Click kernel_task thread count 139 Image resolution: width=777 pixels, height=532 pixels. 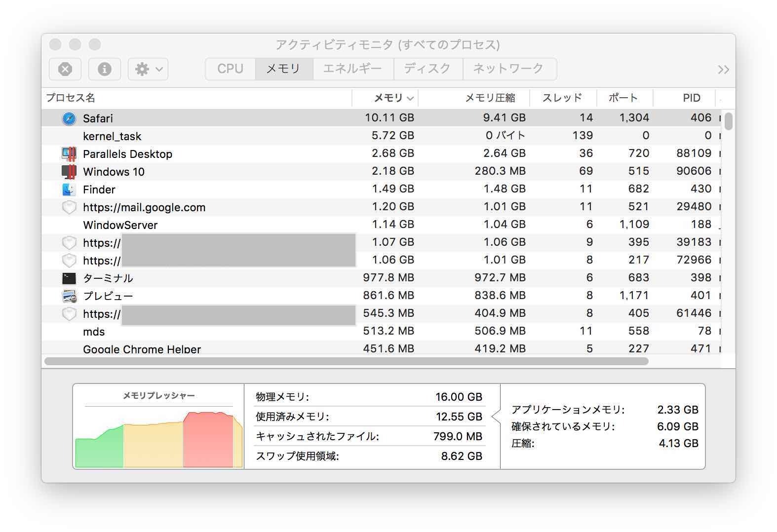coord(583,136)
